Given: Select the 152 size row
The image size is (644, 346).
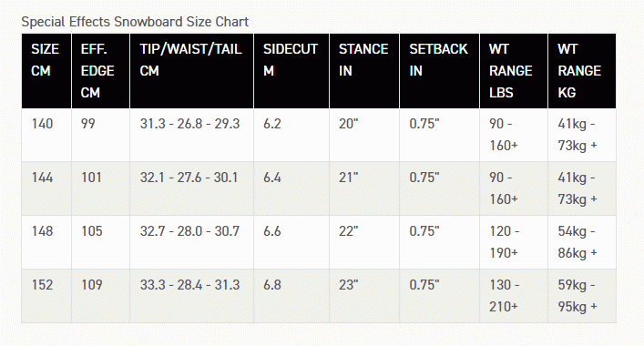Looking at the screenshot, I should tap(319, 296).
